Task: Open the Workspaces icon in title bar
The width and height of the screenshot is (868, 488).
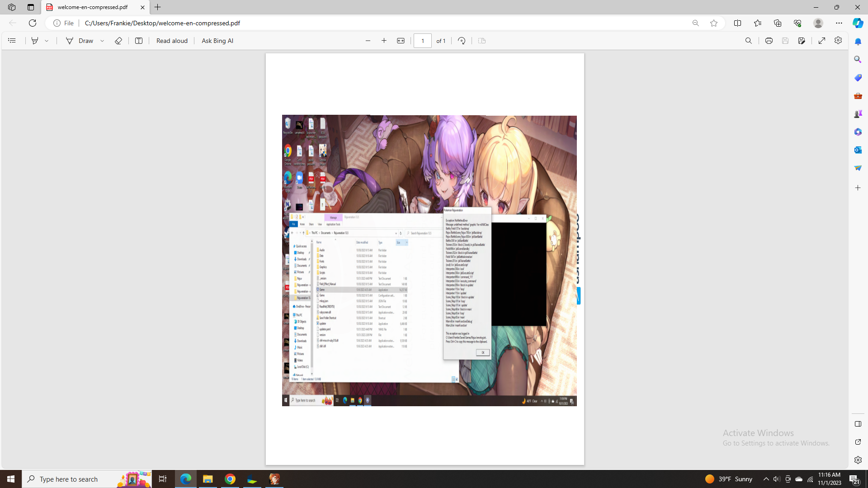Action: pyautogui.click(x=12, y=7)
